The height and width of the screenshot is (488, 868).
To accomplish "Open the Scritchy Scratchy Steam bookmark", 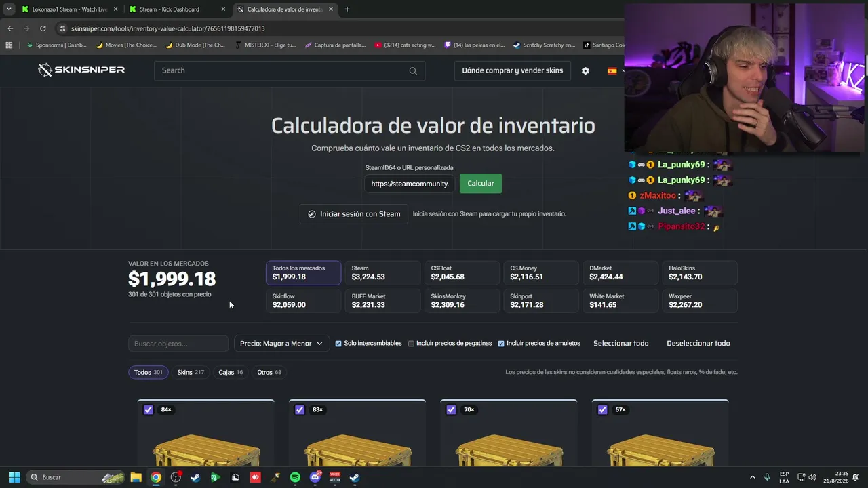I will (x=544, y=45).
